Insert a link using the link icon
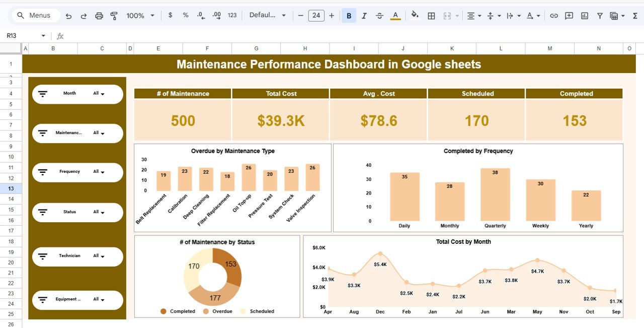644x328 pixels. [554, 16]
